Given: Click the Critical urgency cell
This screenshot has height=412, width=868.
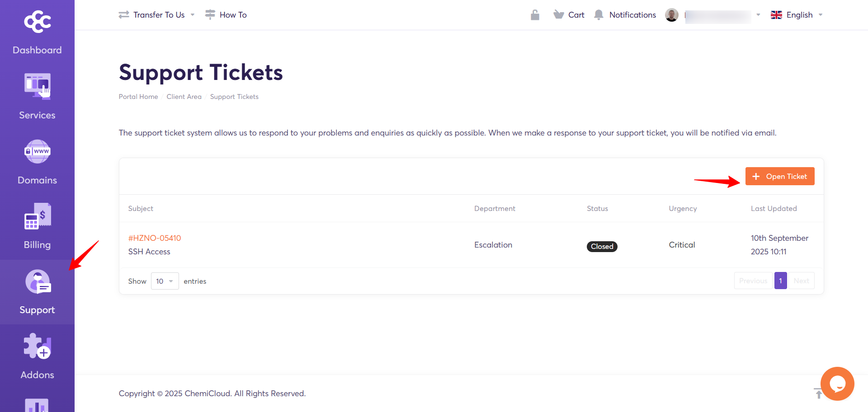Looking at the screenshot, I should pos(682,245).
